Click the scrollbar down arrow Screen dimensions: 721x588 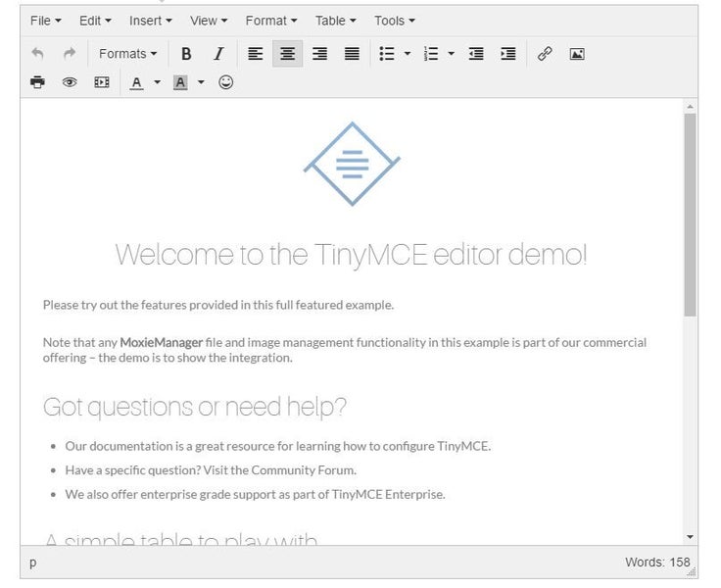pos(690,537)
